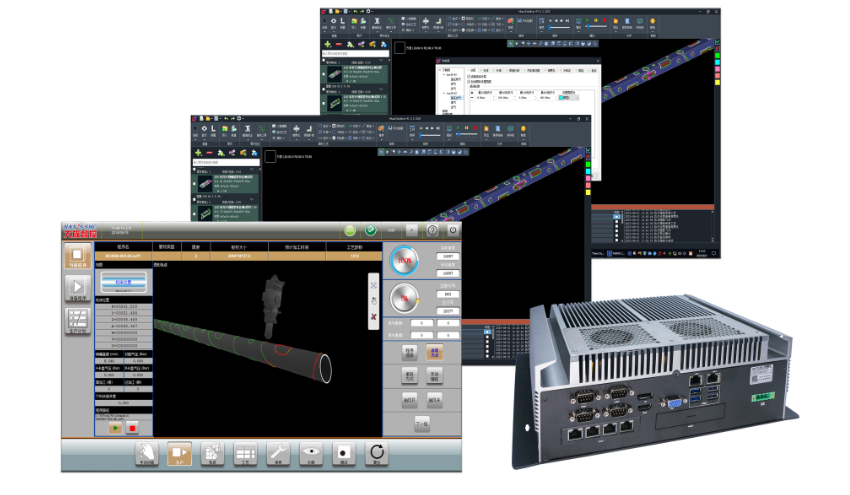Click red minus remove icon in front editor
Viewport: 850px width, 495px height.
coord(209,154)
